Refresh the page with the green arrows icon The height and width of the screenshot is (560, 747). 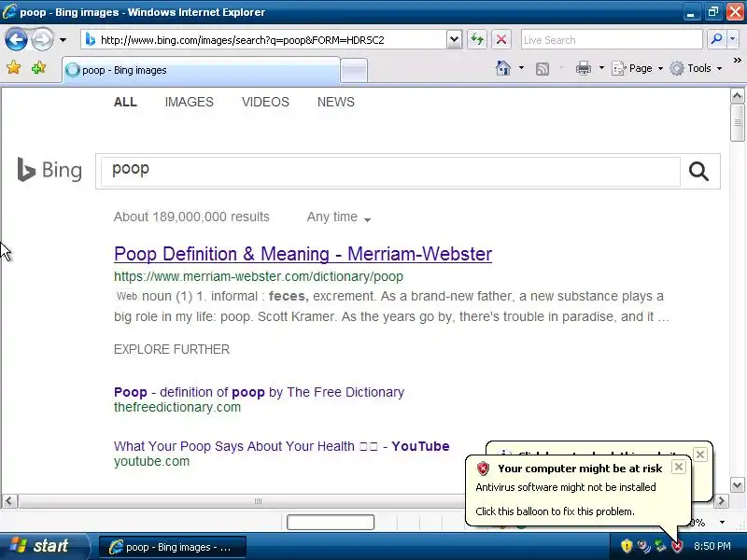477,39
